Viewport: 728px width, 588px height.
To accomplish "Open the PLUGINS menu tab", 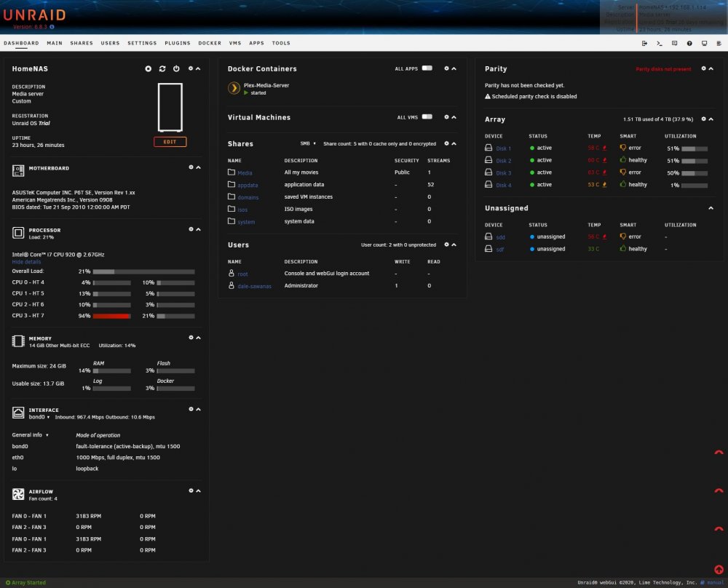I will click(x=178, y=43).
